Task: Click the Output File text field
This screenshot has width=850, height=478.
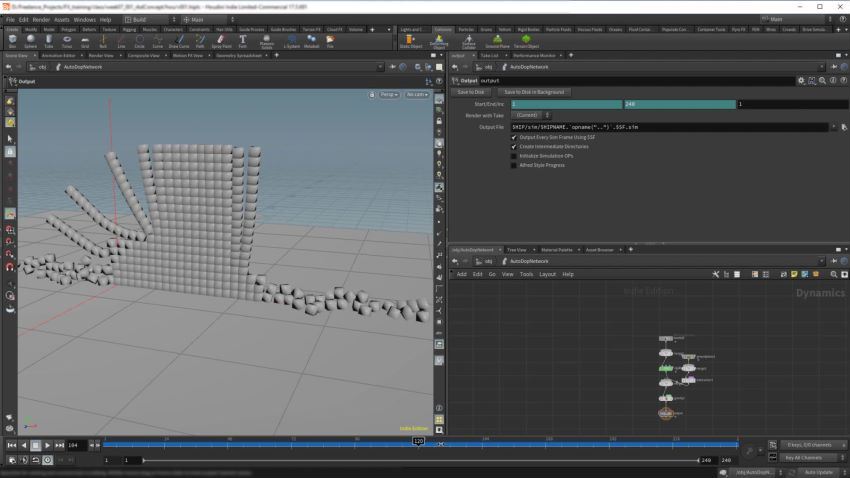Action: point(669,127)
